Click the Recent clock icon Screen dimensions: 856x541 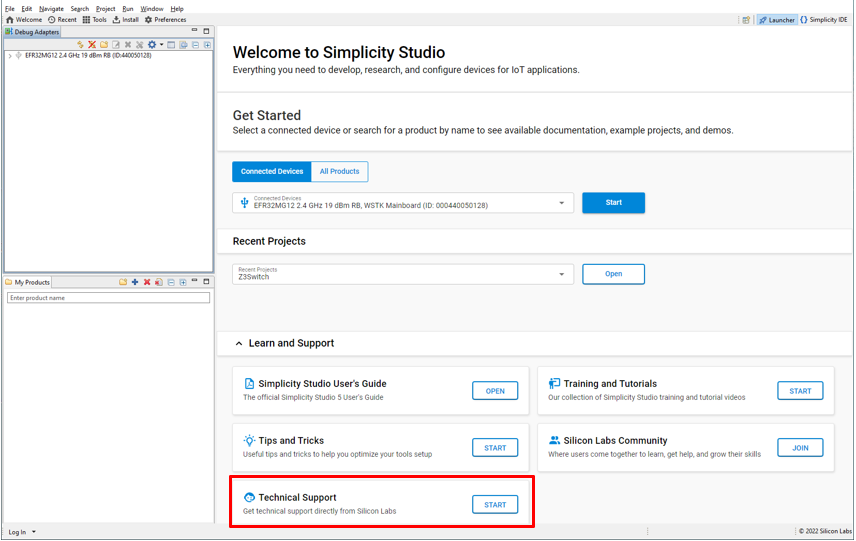(52, 19)
